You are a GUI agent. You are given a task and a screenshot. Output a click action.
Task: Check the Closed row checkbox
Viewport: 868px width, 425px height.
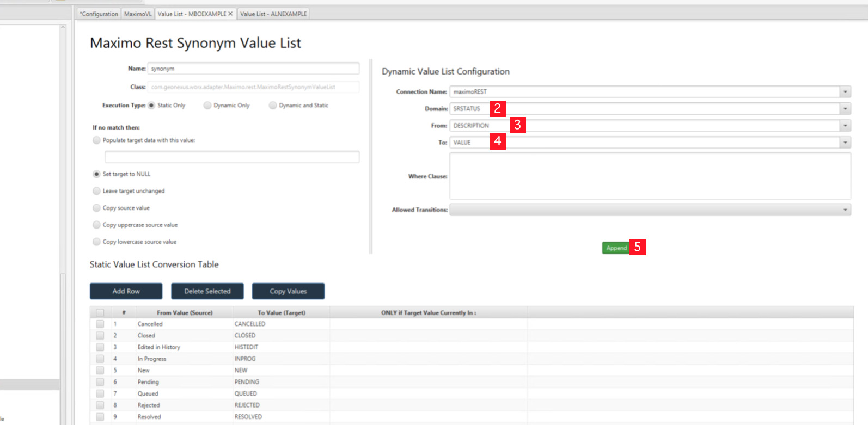(100, 336)
